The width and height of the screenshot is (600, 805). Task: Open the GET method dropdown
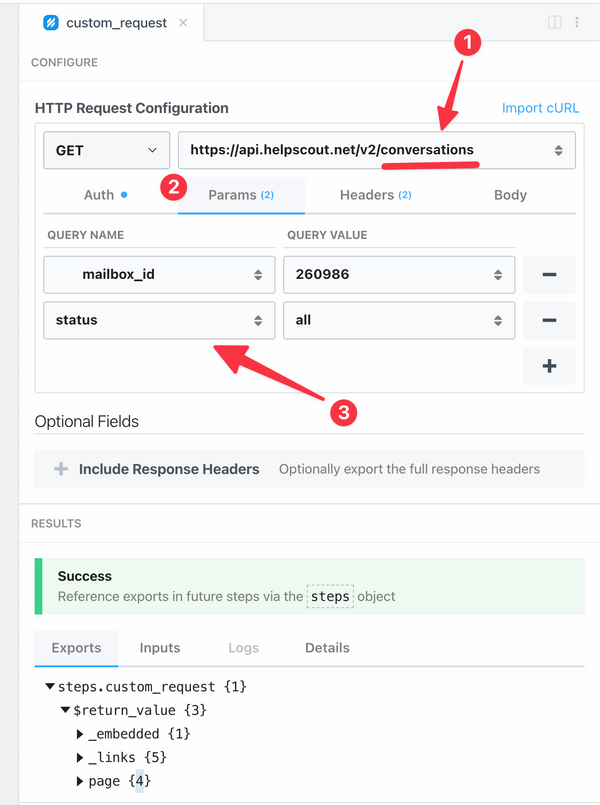[106, 150]
